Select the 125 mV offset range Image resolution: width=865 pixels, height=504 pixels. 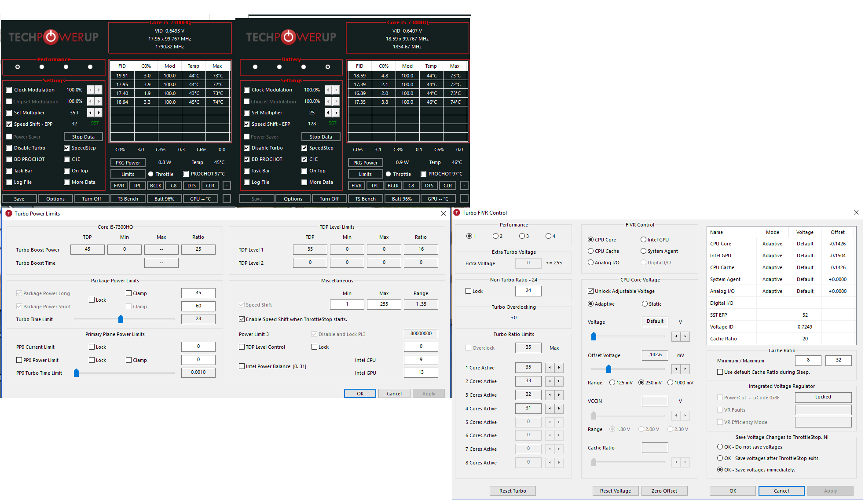pyautogui.click(x=612, y=383)
